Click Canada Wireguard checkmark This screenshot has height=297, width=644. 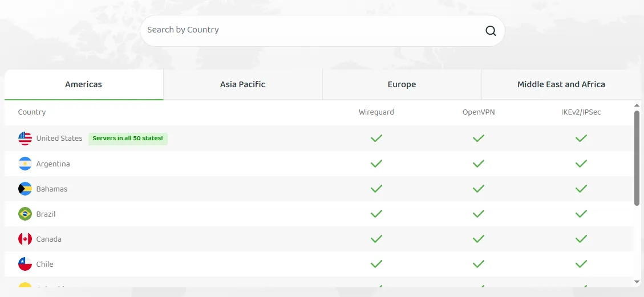click(x=376, y=239)
